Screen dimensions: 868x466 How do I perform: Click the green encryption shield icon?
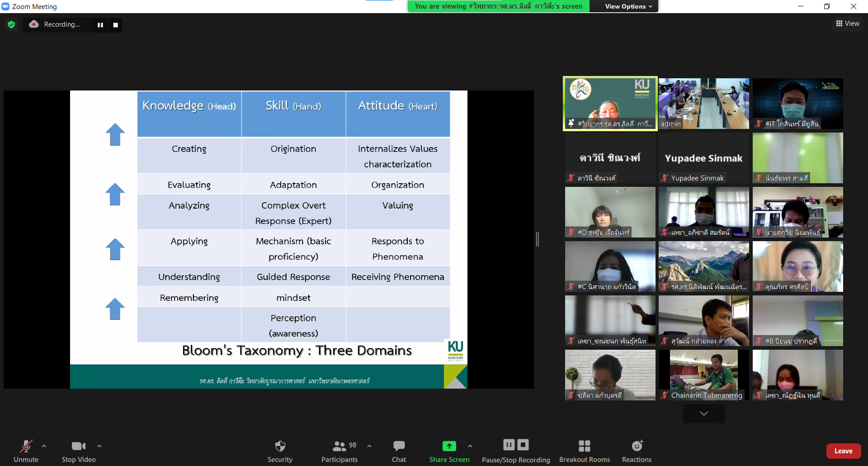point(11,24)
